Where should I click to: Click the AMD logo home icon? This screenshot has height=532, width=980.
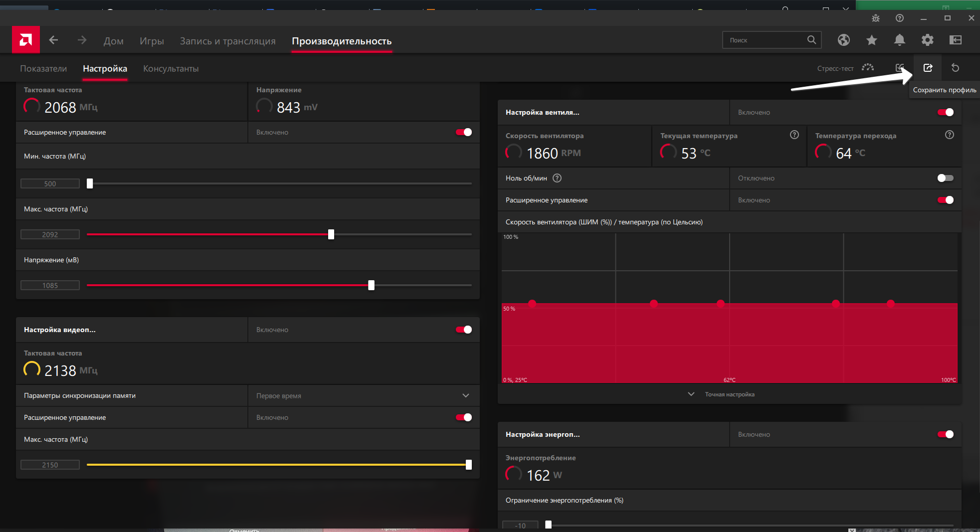(x=26, y=40)
